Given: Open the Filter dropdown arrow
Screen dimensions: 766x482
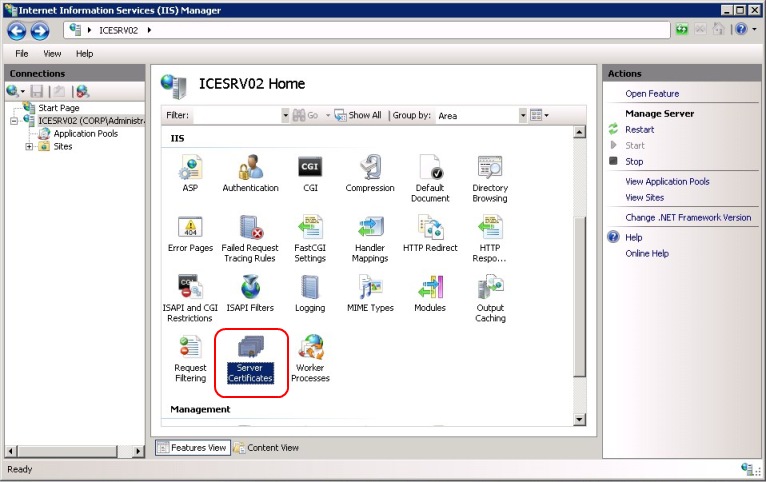Looking at the screenshot, I should (285, 116).
